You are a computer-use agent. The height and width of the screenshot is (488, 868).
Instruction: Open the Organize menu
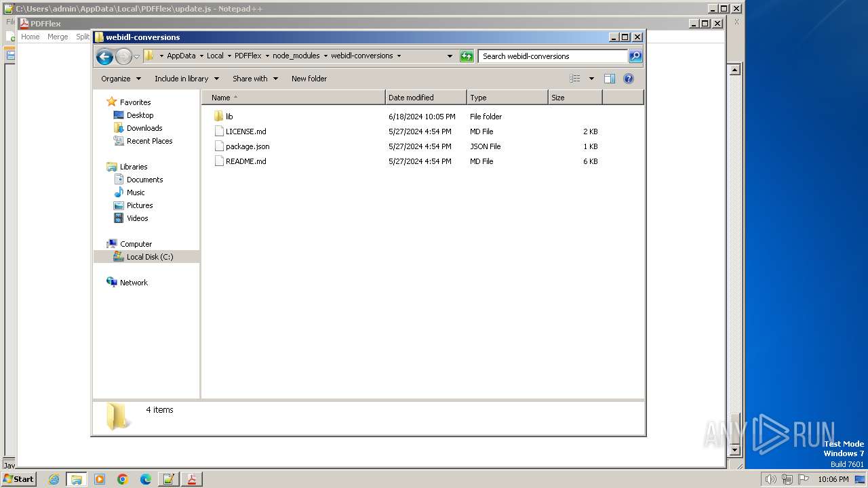[x=121, y=79]
